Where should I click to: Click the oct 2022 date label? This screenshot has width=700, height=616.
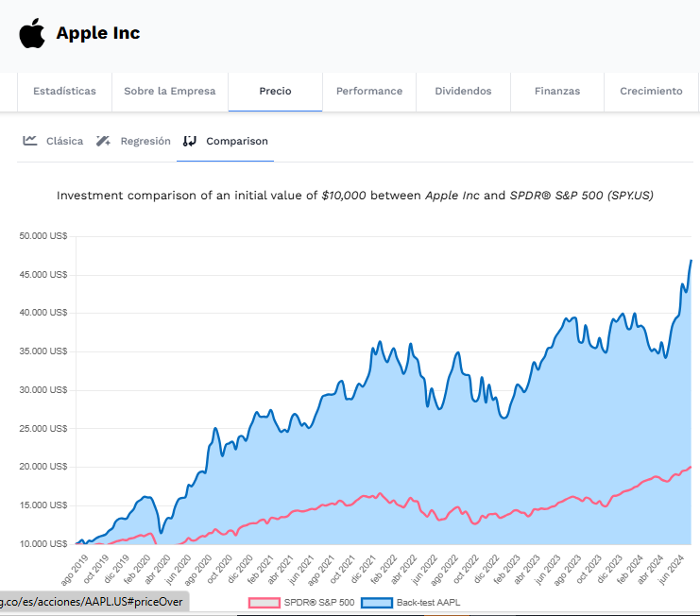tap(466, 569)
